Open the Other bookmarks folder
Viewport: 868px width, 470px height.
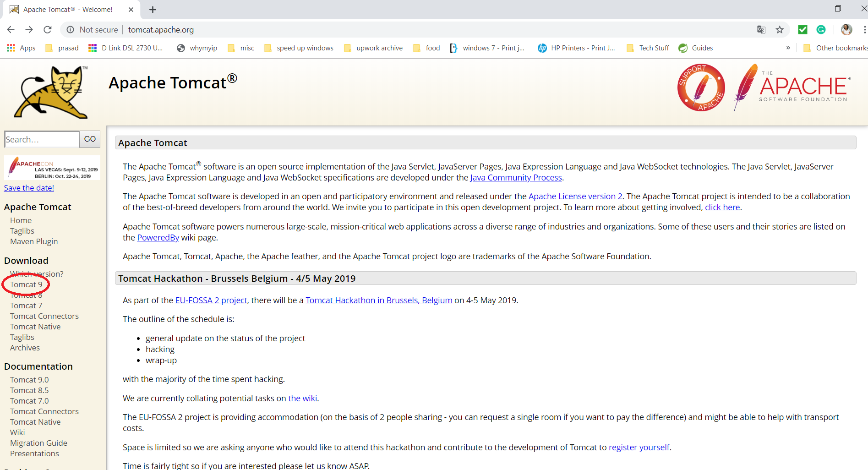click(836, 48)
